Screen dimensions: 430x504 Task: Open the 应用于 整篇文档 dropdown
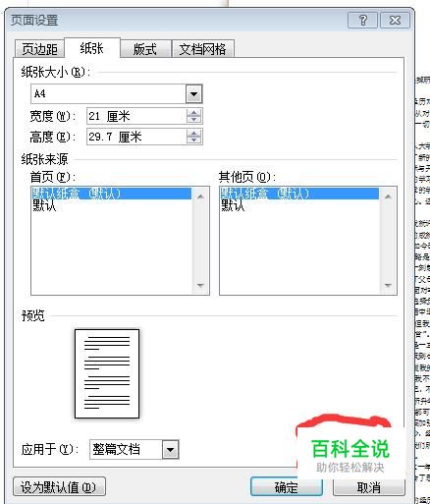pos(134,449)
